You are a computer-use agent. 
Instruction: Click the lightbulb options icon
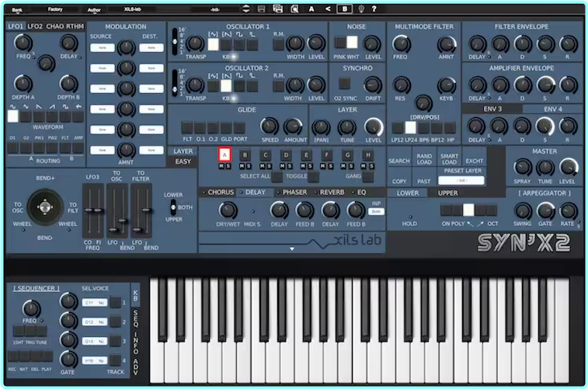pyautogui.click(x=360, y=9)
